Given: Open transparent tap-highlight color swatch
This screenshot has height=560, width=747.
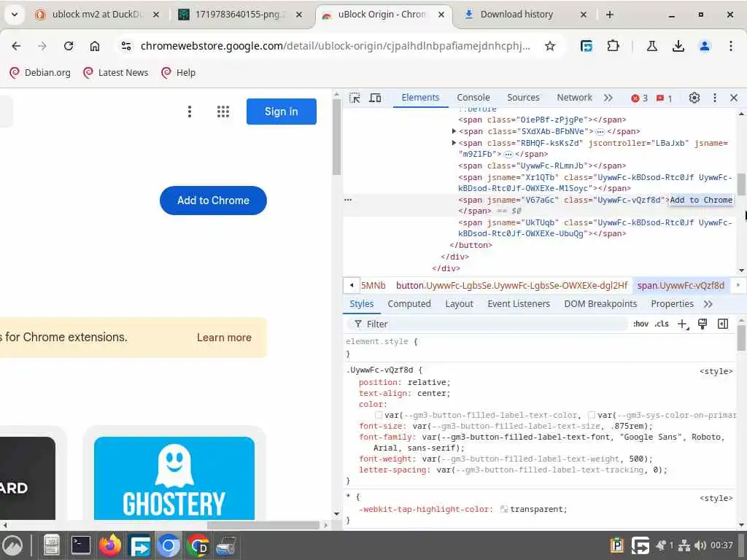Looking at the screenshot, I should 504,510.
